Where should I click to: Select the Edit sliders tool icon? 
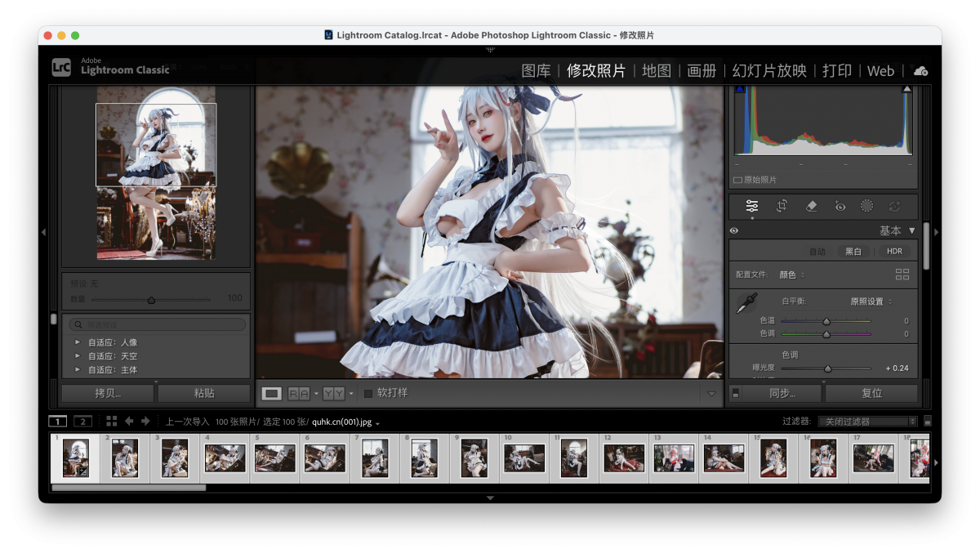point(752,206)
